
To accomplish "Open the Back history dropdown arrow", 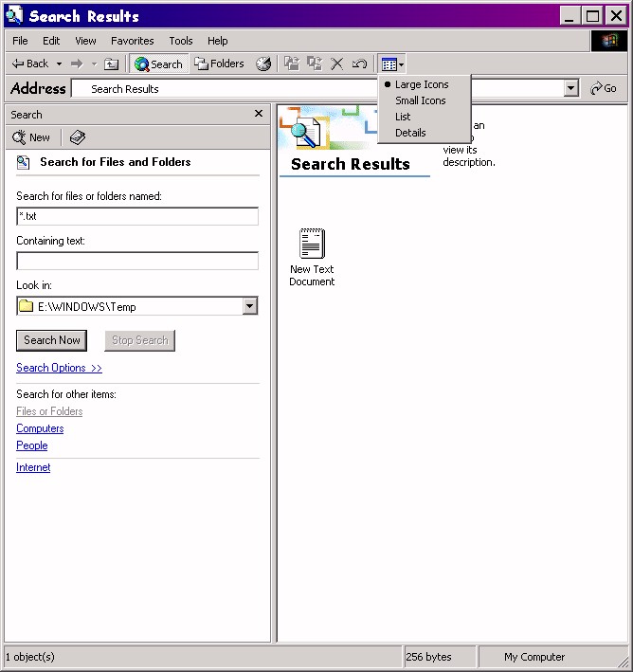I will pos(59,64).
